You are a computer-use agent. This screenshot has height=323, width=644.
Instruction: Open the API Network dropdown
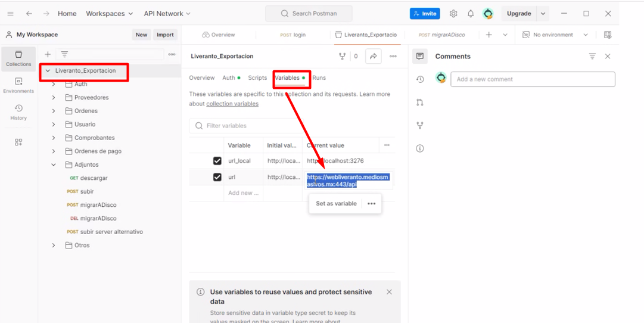pyautogui.click(x=167, y=14)
